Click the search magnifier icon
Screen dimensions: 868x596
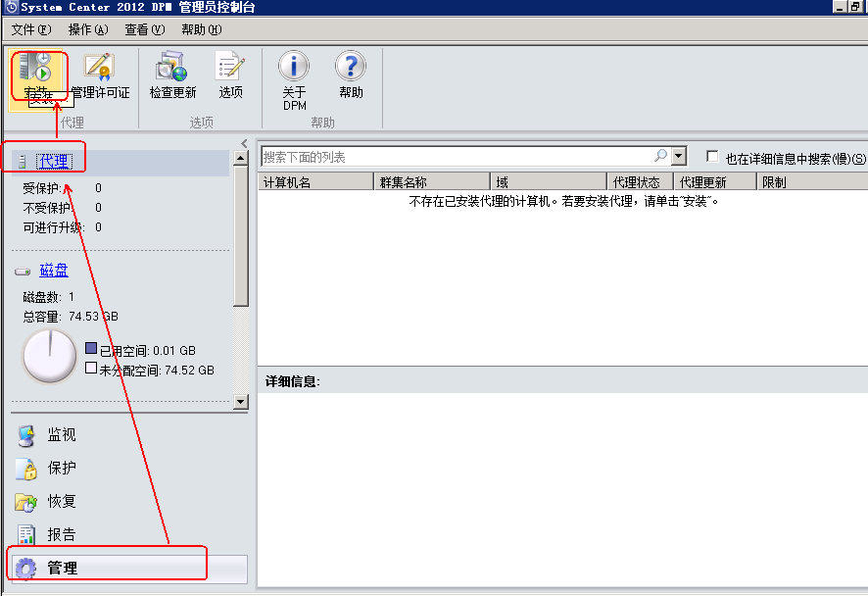coord(661,156)
